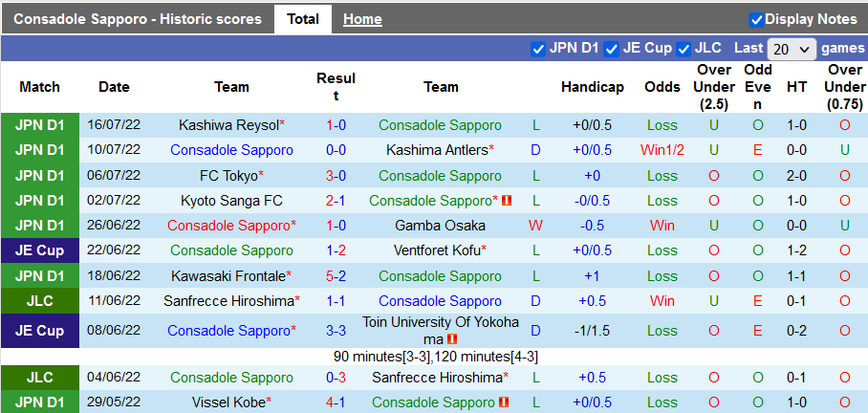Click the JE Cup league cell on 08/06/22

[40, 331]
